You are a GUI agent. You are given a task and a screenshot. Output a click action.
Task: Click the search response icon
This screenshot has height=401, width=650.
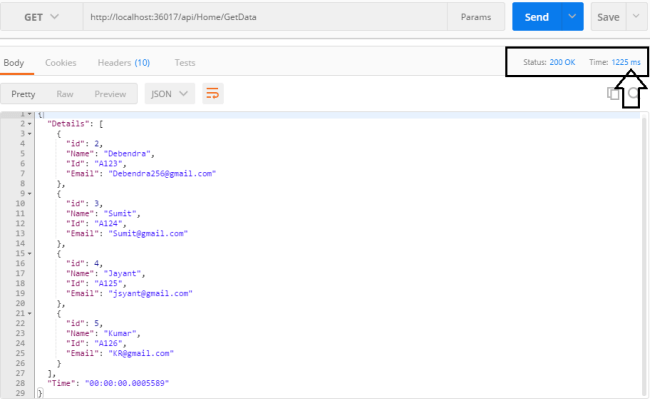point(634,94)
